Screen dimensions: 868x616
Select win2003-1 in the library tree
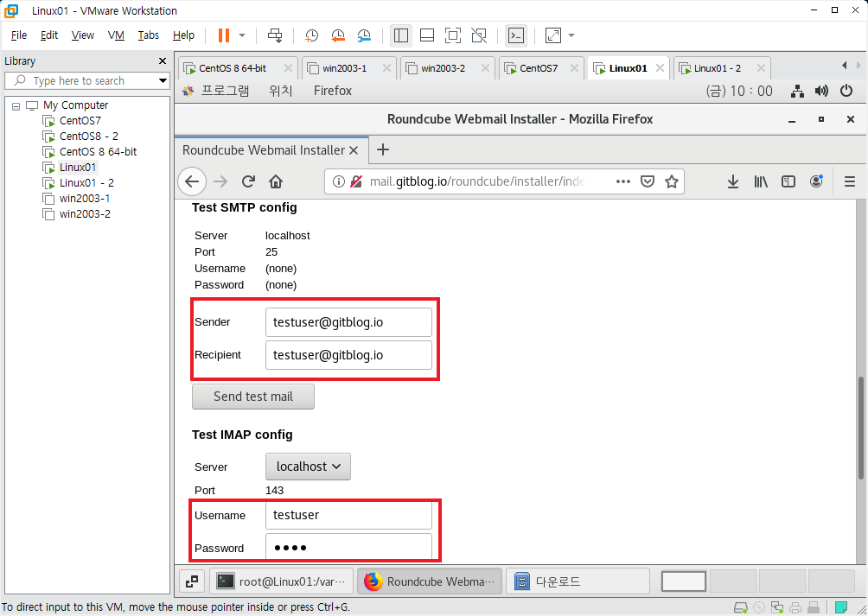84,198
